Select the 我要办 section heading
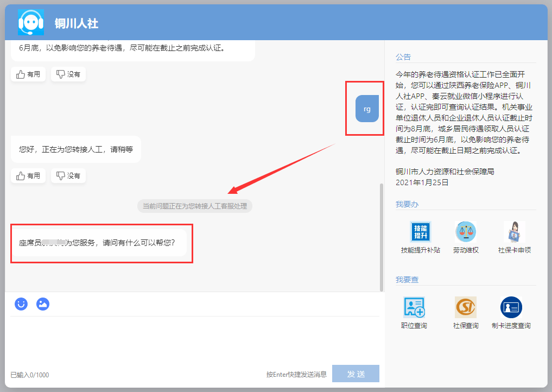Image resolution: width=552 pixels, height=392 pixels. tap(407, 204)
